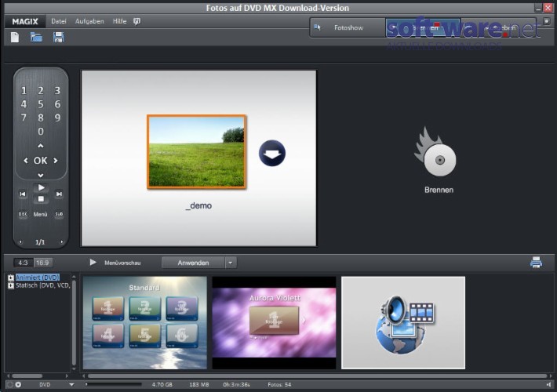Click the Fotos: 54 status entry
The height and width of the screenshot is (392, 557).
click(x=279, y=384)
